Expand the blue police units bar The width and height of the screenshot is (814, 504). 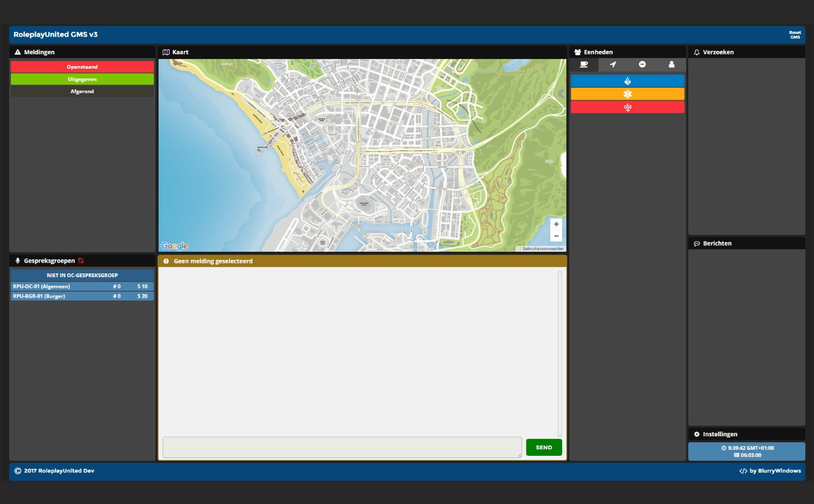[x=627, y=81]
